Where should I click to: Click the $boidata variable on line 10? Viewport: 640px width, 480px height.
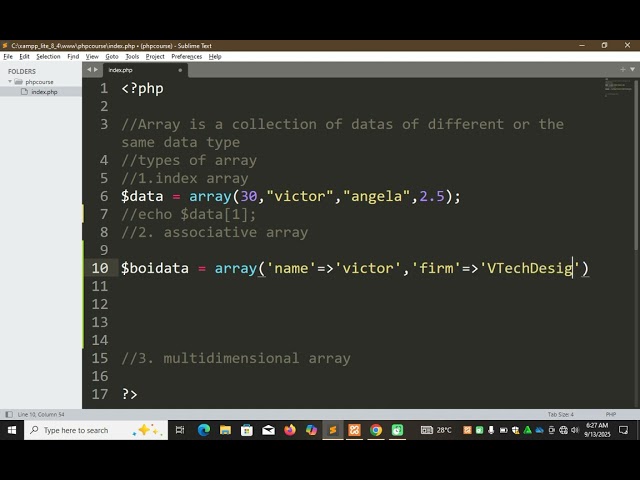pos(155,268)
